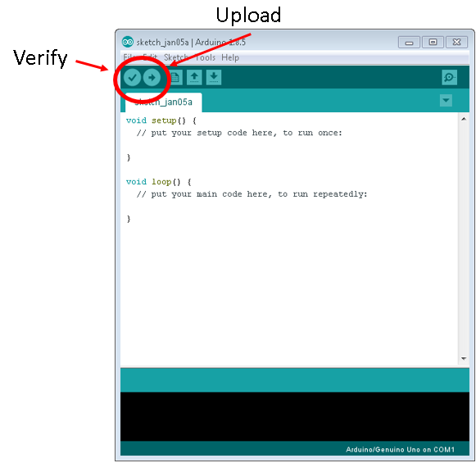Click the editor scrollbar down arrow
Image resolution: width=476 pixels, height=463 pixels.
[464, 359]
